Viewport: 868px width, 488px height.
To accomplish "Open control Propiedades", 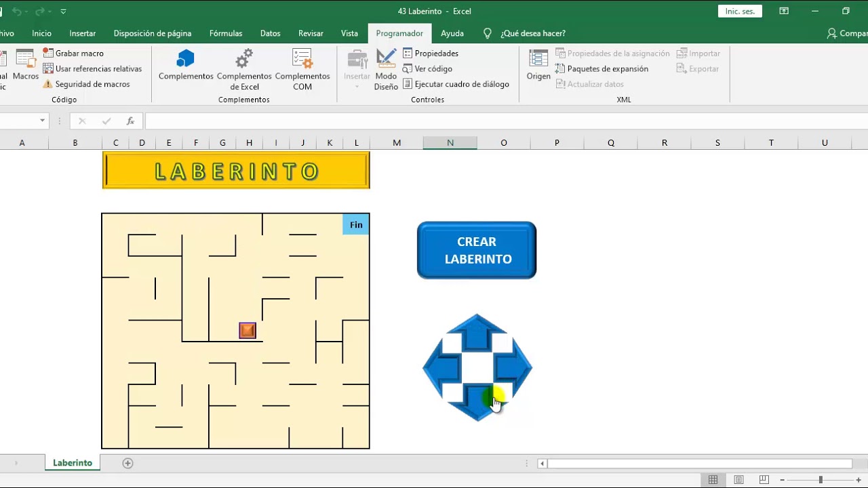I will [x=431, y=53].
